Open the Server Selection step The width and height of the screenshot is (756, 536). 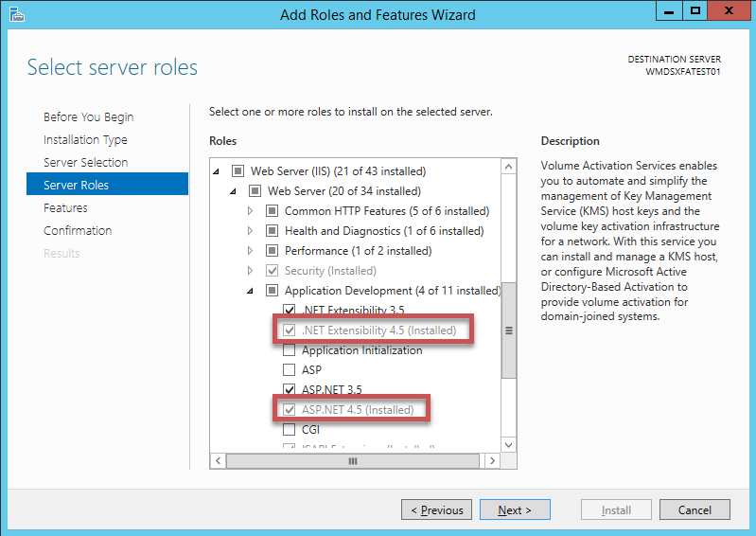tap(85, 163)
